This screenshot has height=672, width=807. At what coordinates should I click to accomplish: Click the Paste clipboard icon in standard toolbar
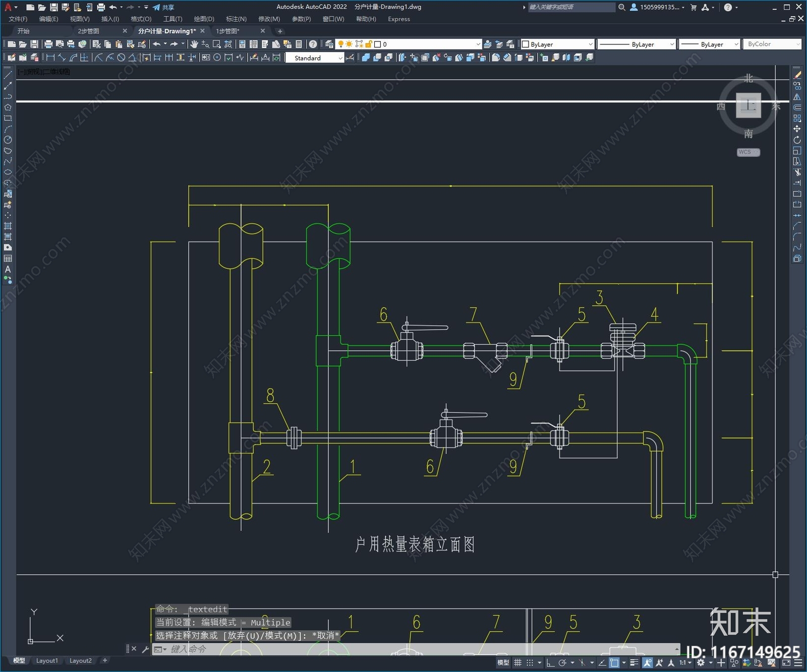click(x=119, y=44)
